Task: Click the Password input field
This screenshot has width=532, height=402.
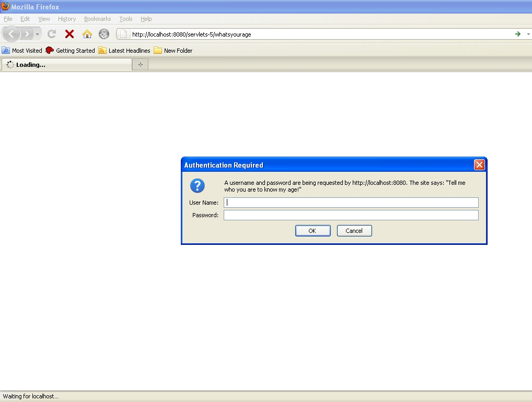Action: click(350, 215)
